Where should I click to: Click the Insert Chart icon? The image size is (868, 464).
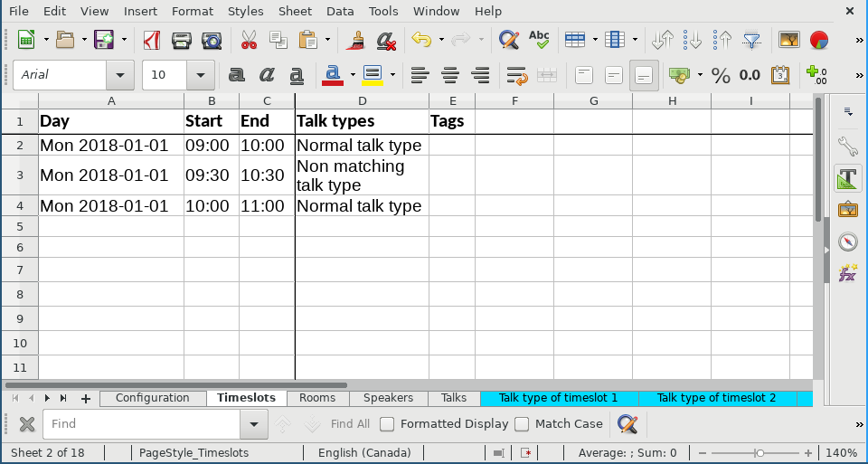coord(819,40)
